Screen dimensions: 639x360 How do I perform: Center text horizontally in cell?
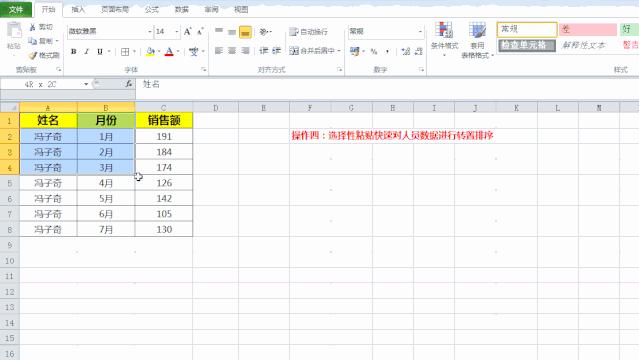coord(232,51)
